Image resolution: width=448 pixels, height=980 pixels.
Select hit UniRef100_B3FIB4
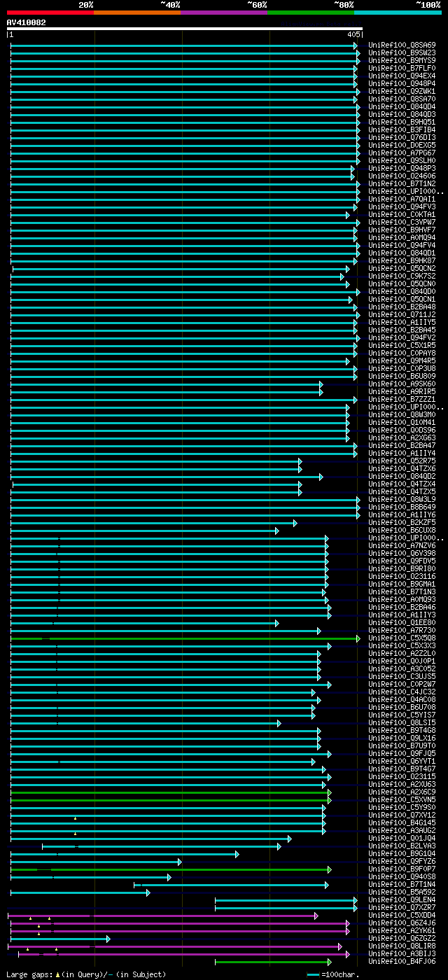402,130
